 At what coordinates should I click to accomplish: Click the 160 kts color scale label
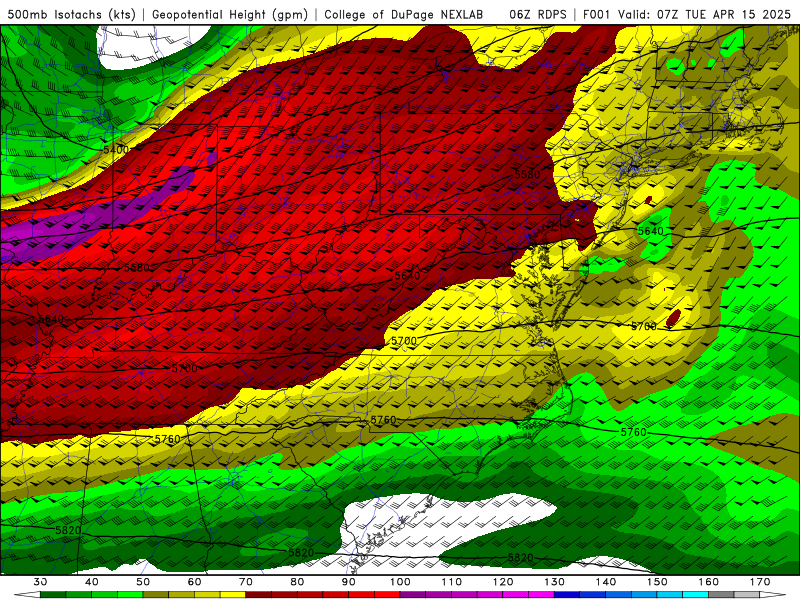click(x=709, y=582)
